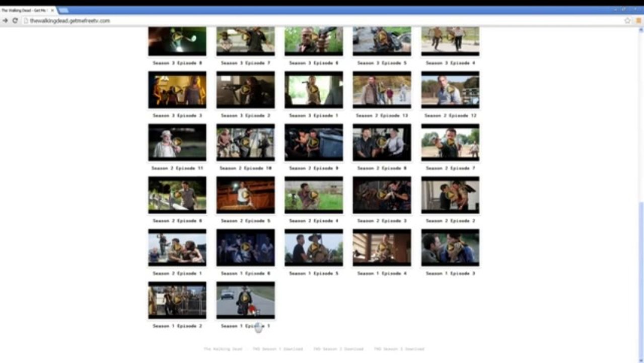Click play icon on Season 2 Episode 11

point(177,142)
